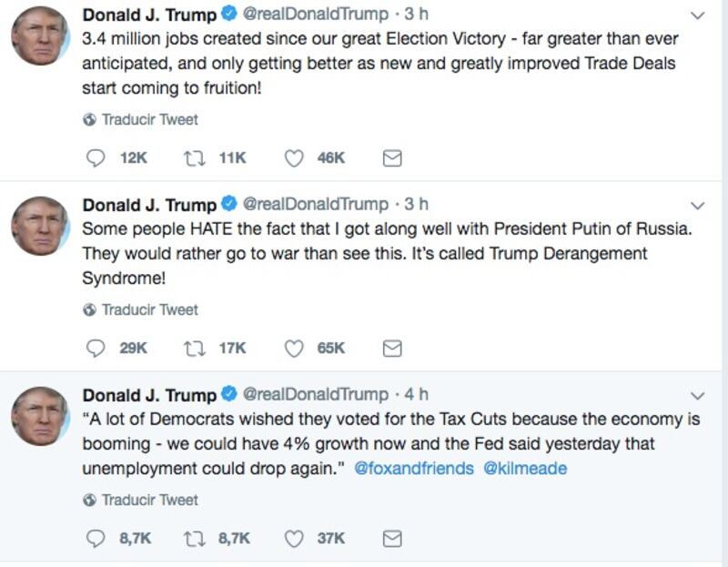Open the @foxandfriends mention
The image size is (728, 567).
[413, 469]
